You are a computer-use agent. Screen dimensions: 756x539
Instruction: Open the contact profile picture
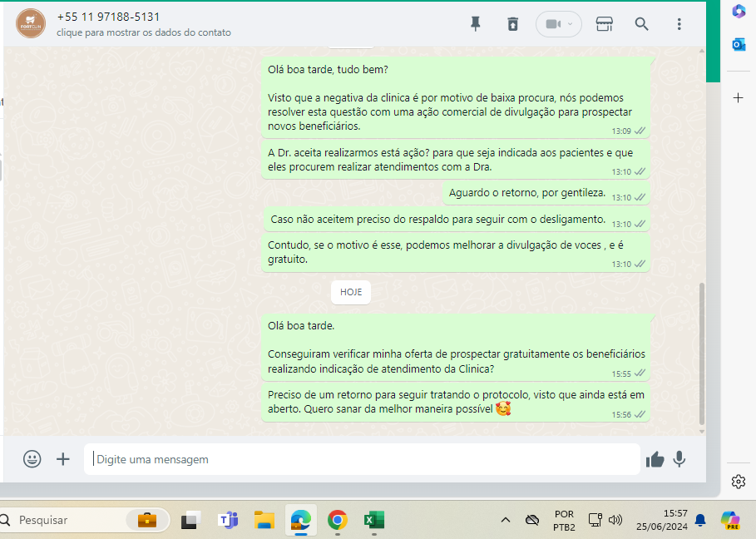[x=31, y=23]
